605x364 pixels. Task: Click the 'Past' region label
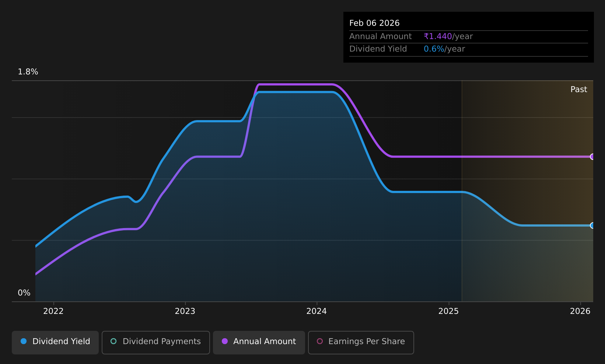click(x=578, y=90)
